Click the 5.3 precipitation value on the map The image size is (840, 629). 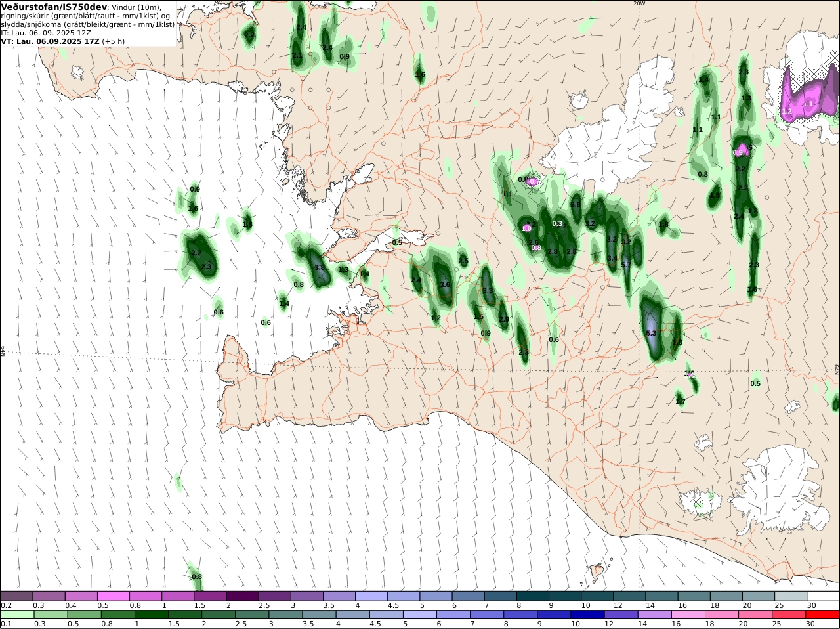click(651, 334)
